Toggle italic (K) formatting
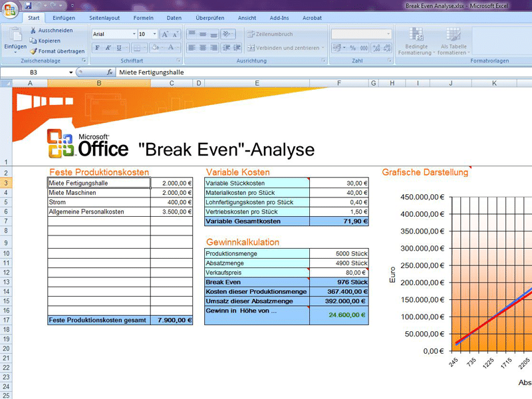Viewport: 532px width, 399px height. pyautogui.click(x=108, y=48)
